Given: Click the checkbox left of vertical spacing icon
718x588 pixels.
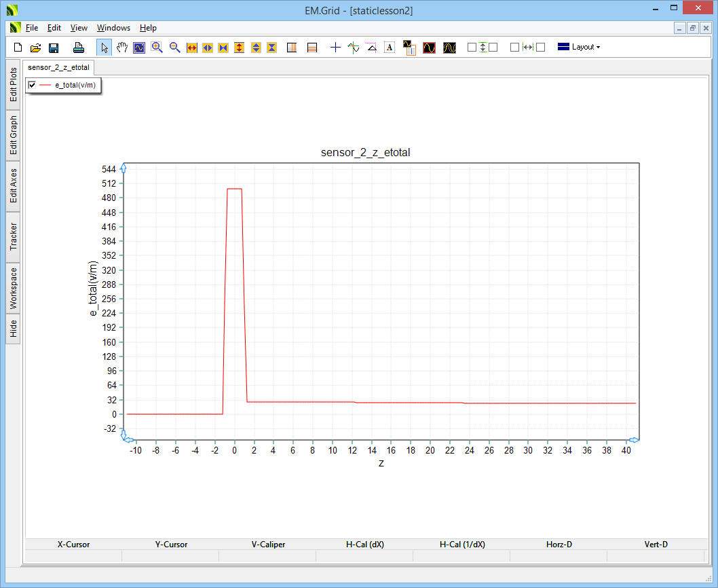Looking at the screenshot, I should point(472,48).
